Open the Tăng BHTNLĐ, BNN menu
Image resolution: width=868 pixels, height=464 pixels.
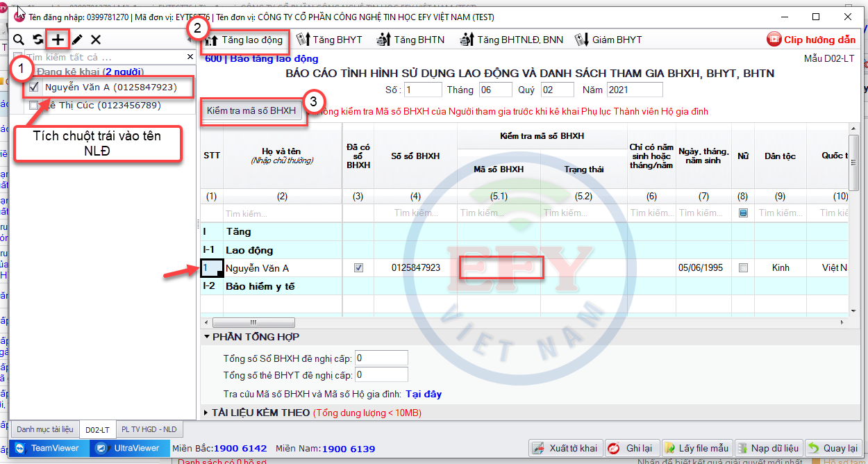pos(511,40)
